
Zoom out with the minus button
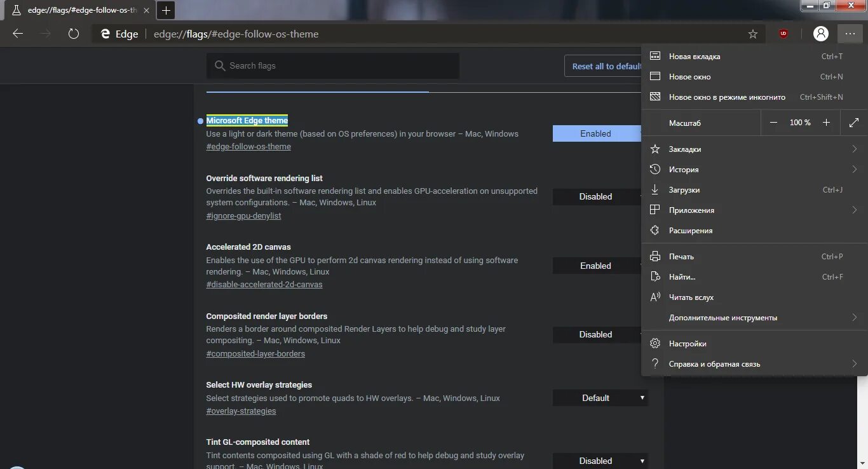(773, 123)
